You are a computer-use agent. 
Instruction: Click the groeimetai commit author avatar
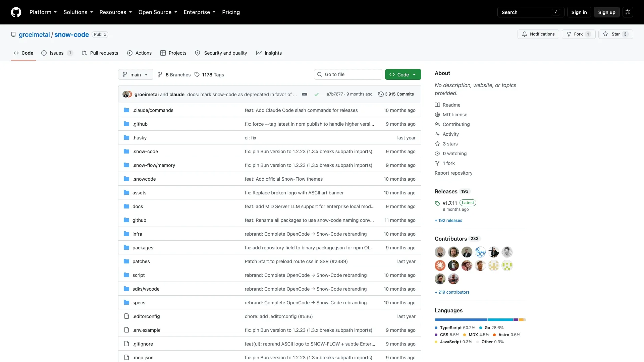click(x=125, y=94)
